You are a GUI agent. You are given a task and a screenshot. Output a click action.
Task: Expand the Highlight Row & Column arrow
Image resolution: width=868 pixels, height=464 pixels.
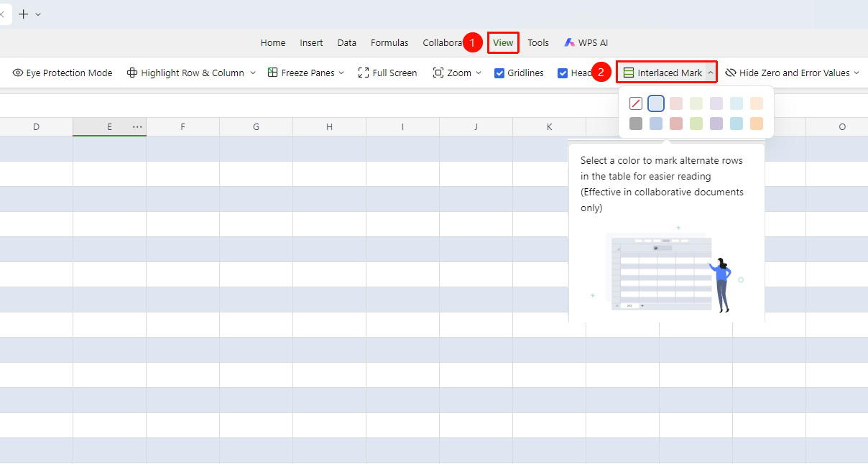coord(252,73)
